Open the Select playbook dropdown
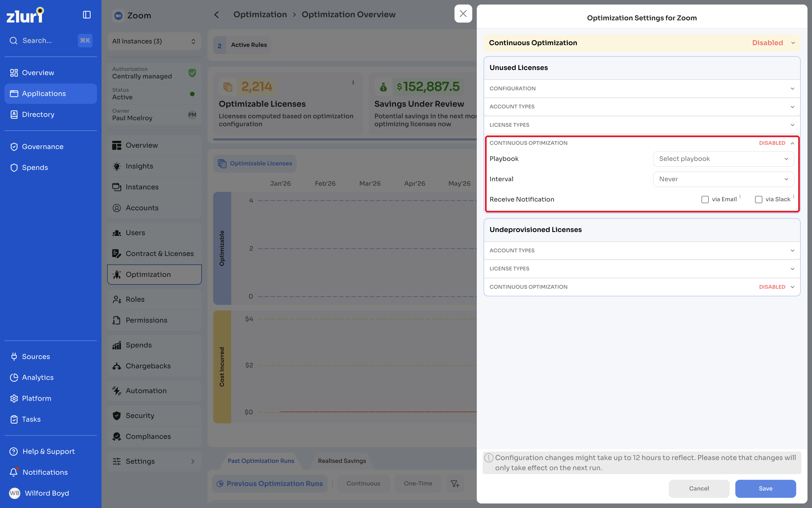The height and width of the screenshot is (508, 812). coord(723,159)
